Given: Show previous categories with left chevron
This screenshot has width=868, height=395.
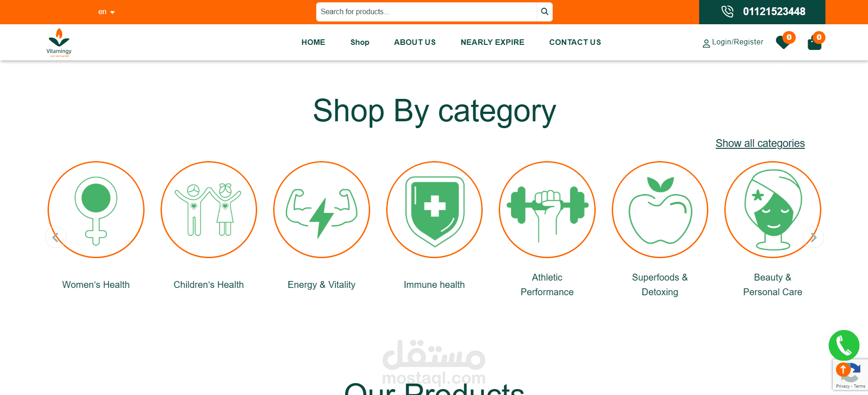Looking at the screenshot, I should pyautogui.click(x=55, y=237).
